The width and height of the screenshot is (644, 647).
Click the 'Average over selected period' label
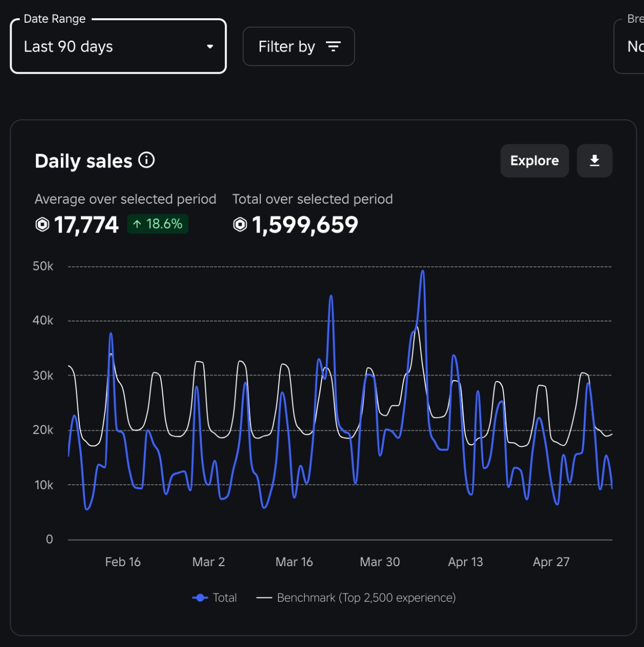(x=125, y=199)
